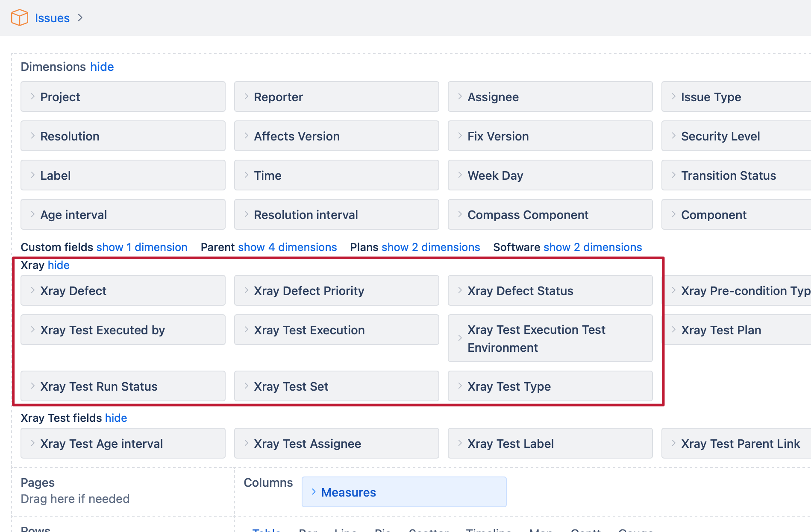Show the 2 Plans dimensions
The image size is (811, 532).
[x=431, y=247]
